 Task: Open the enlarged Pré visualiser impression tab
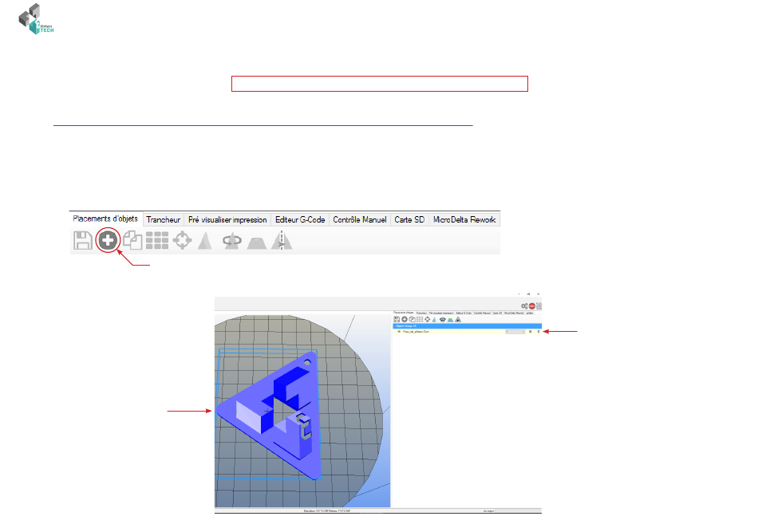tap(227, 219)
